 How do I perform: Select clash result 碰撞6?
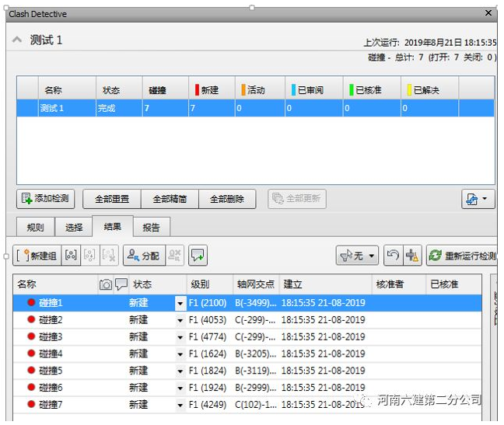click(247, 388)
